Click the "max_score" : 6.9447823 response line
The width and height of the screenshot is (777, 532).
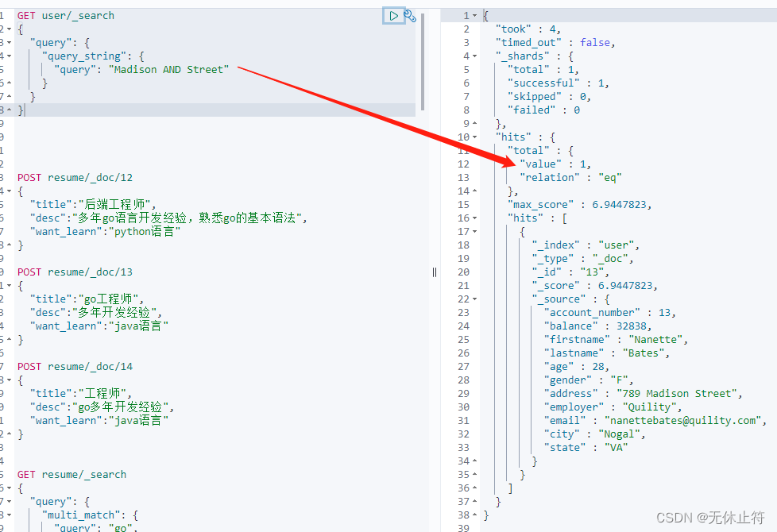pyautogui.click(x=580, y=205)
